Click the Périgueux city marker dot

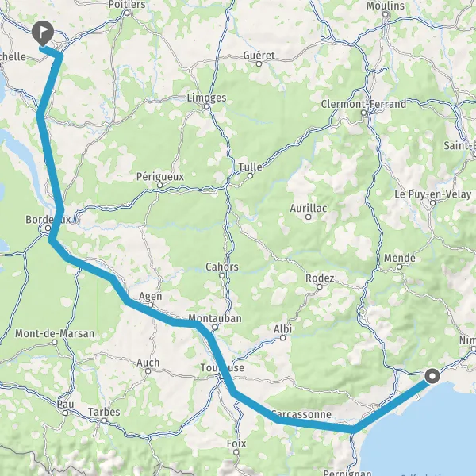point(160,185)
